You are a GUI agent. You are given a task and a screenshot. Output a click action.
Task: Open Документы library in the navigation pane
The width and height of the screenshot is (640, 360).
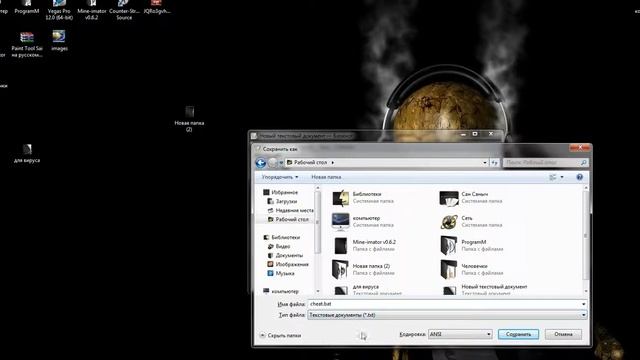click(285, 255)
